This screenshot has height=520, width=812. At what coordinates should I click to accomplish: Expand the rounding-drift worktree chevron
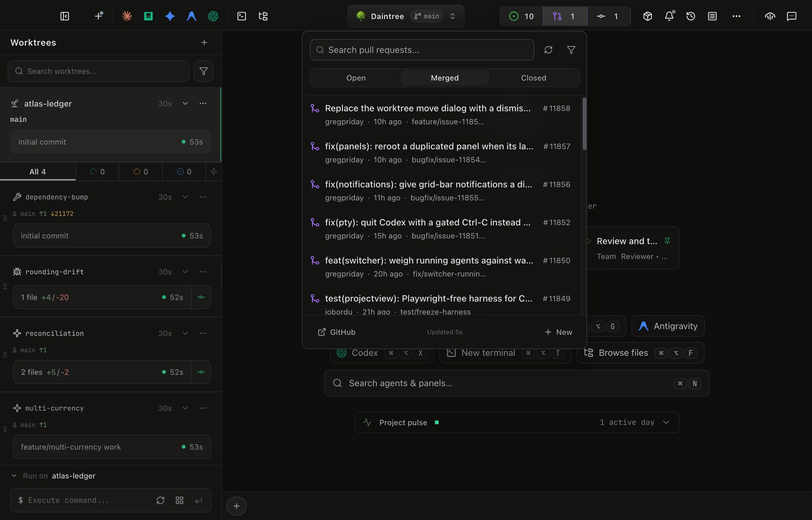coord(185,272)
